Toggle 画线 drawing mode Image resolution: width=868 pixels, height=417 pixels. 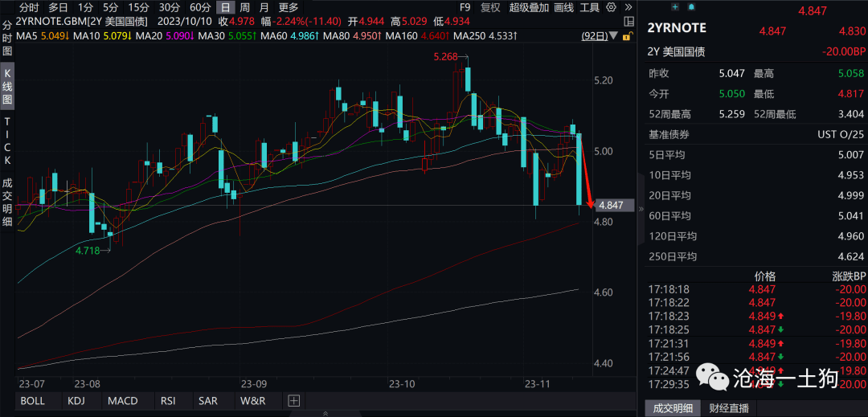pos(564,7)
